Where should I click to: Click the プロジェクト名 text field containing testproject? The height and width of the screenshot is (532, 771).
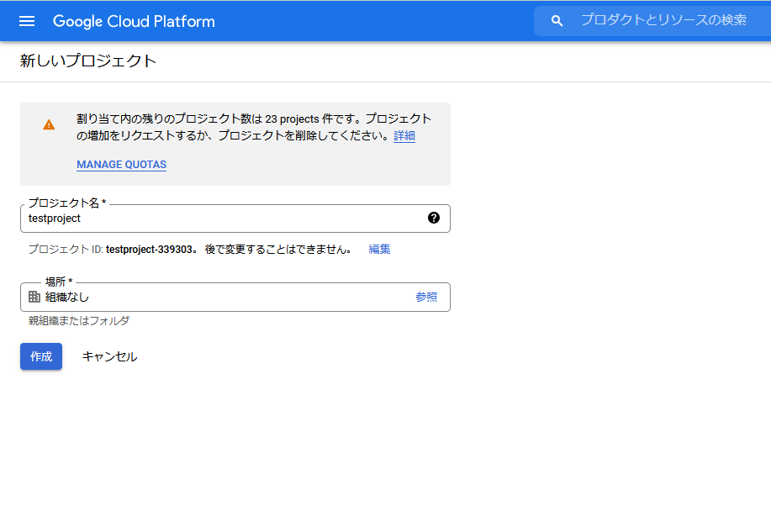click(x=235, y=219)
